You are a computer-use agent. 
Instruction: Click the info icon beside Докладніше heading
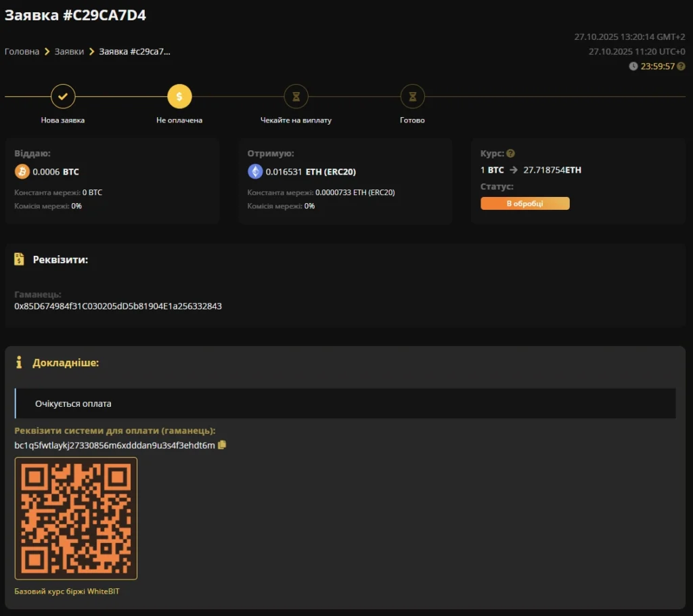18,362
